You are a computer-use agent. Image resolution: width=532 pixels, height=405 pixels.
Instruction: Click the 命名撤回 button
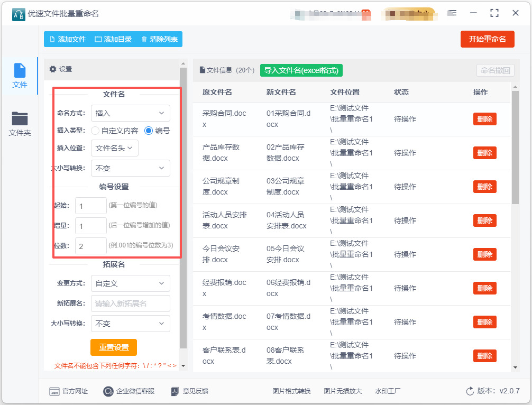click(x=495, y=70)
